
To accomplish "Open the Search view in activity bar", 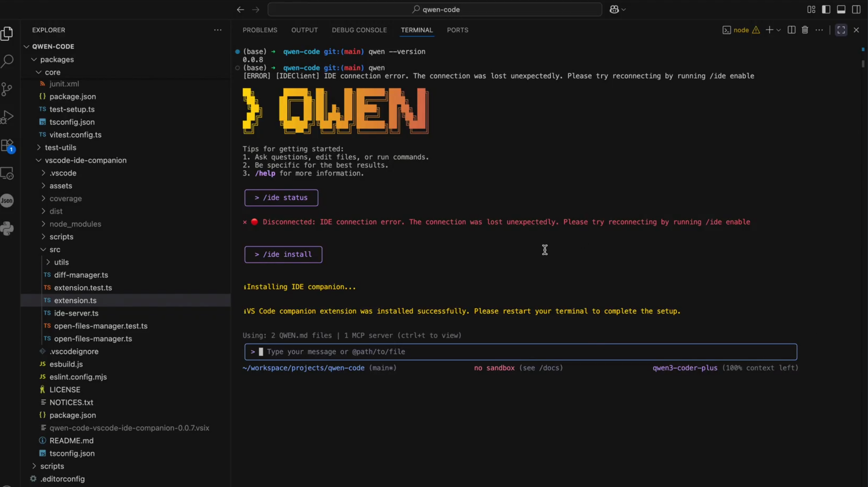I will pos(7,61).
